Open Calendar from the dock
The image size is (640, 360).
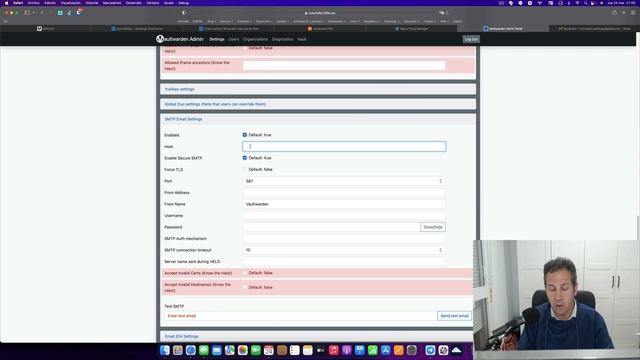point(269,350)
